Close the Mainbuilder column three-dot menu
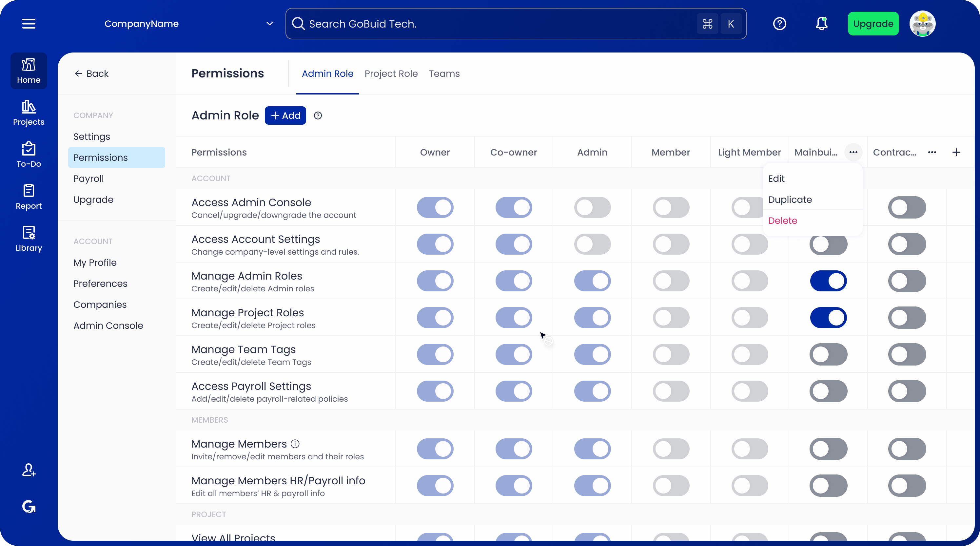 [853, 152]
